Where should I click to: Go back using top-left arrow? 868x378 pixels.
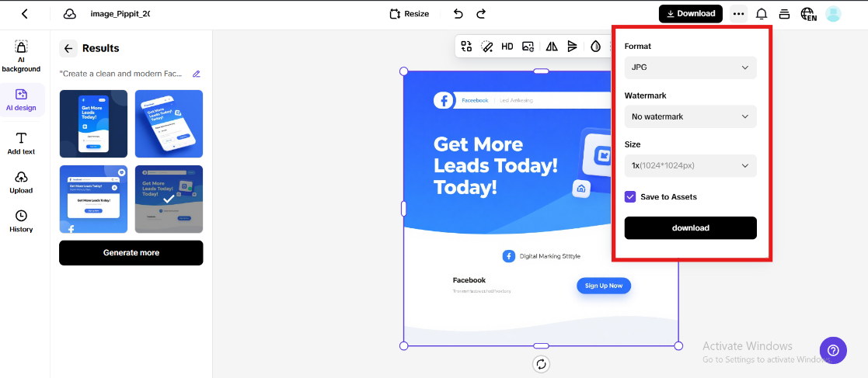(24, 14)
